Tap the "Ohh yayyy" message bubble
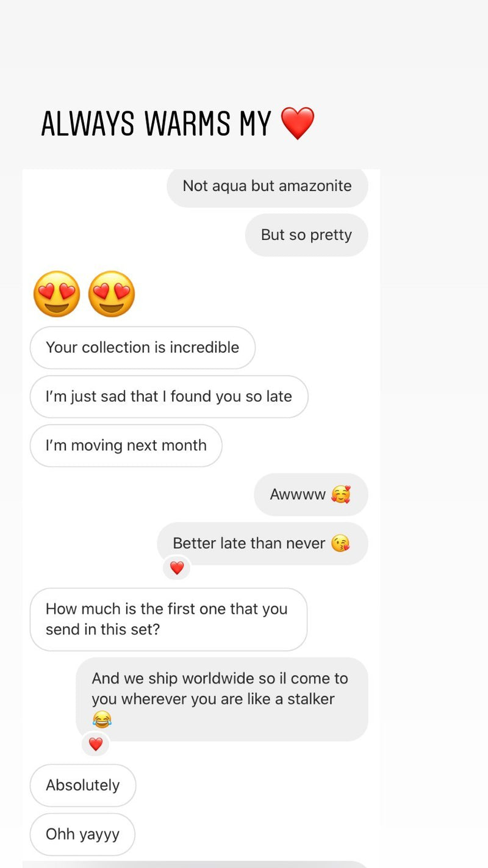Image resolution: width=488 pixels, height=868 pixels. (x=82, y=834)
